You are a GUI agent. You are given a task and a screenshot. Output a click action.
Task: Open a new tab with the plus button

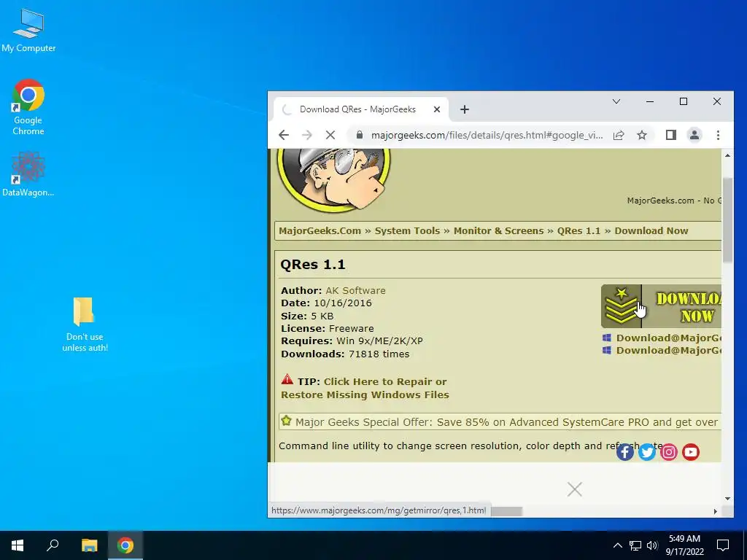tap(465, 109)
